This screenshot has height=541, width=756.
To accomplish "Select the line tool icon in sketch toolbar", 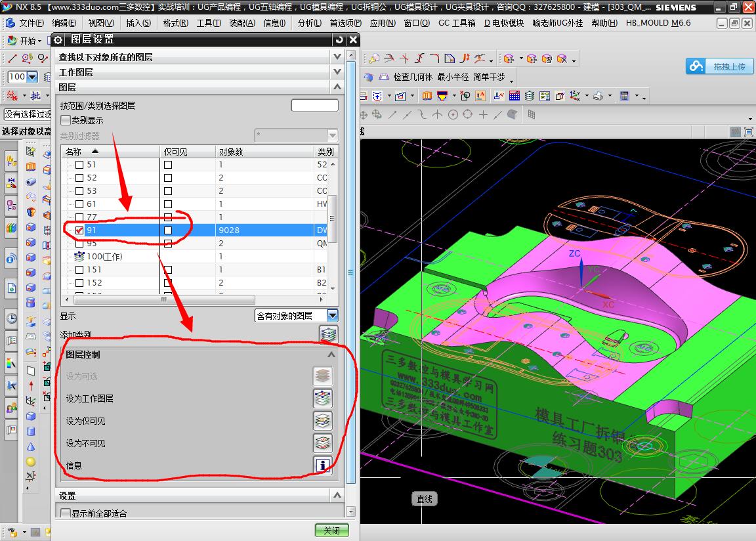I will click(x=12, y=59).
